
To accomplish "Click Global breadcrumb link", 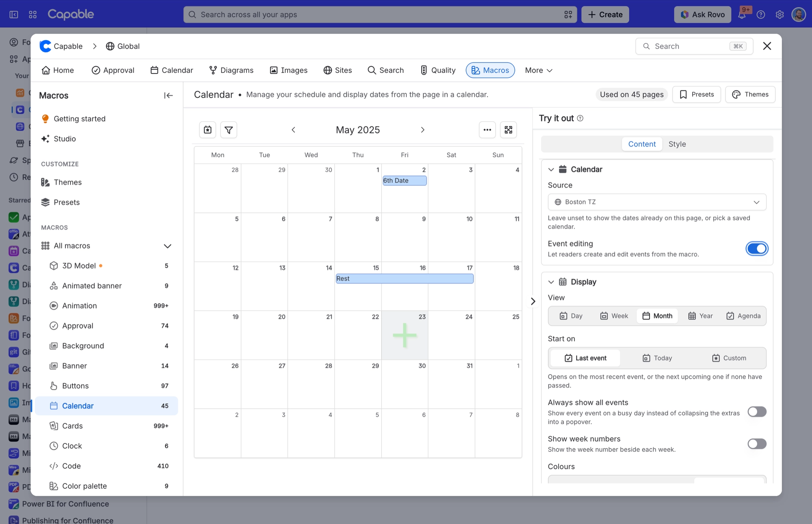I will pos(123,46).
